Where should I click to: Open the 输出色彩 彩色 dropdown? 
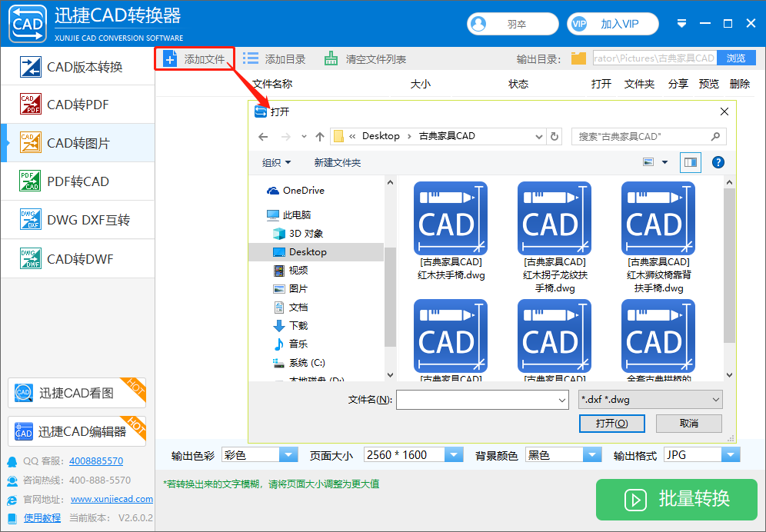[x=260, y=455]
